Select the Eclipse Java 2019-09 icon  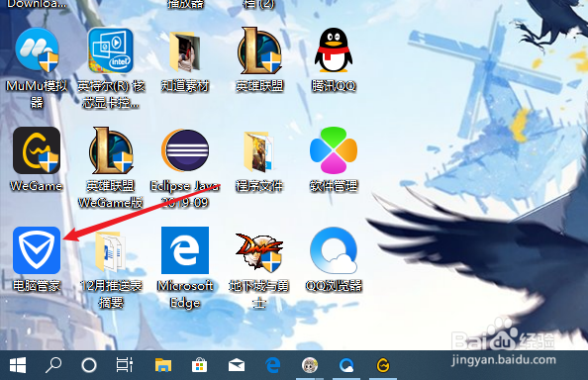point(185,150)
